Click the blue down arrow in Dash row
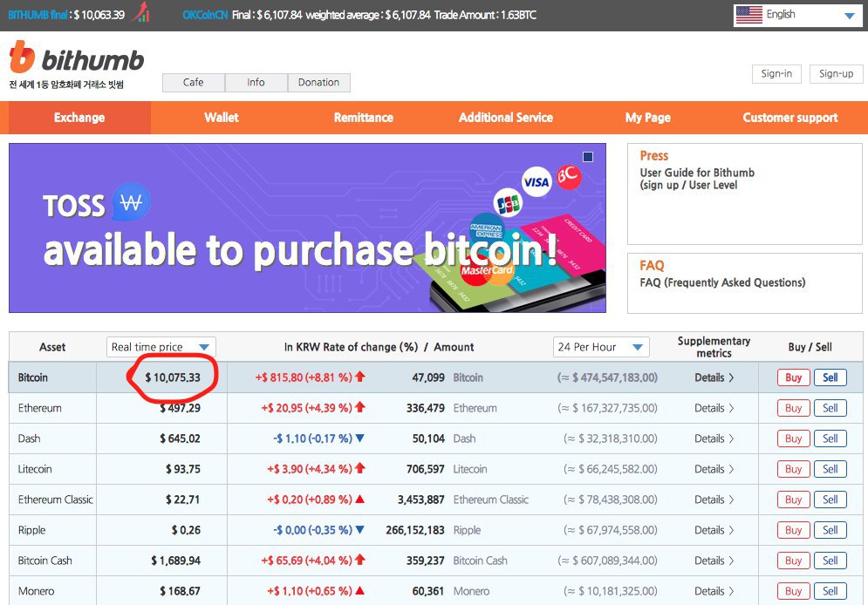The height and width of the screenshot is (605, 868). (x=359, y=438)
